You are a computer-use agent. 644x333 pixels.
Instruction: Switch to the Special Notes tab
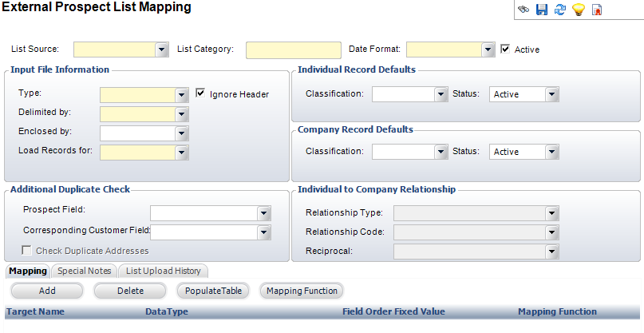84,272
